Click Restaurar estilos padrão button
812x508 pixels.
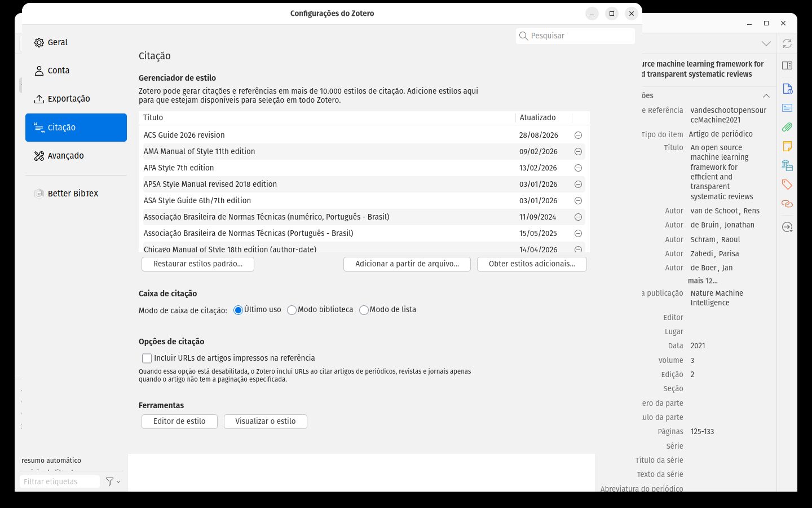coord(198,264)
